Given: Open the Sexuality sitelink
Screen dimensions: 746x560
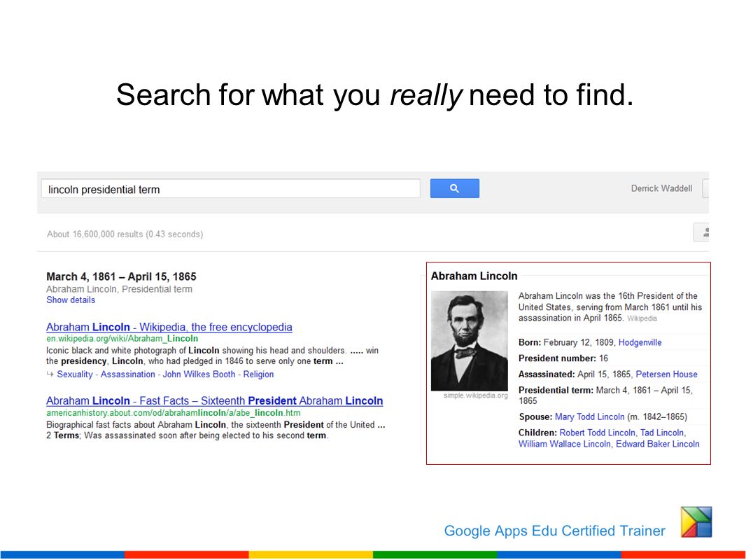Looking at the screenshot, I should pyautogui.click(x=75, y=374).
